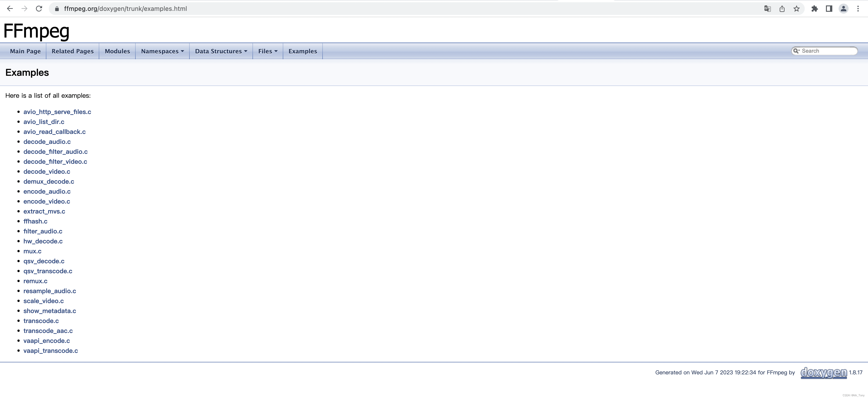
Task: Open transcode.c example
Action: (41, 321)
